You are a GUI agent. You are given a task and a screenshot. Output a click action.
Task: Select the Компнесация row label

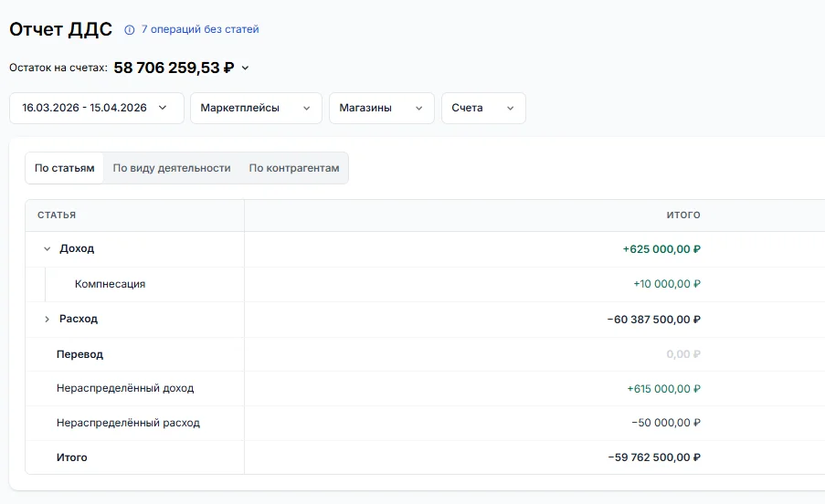coord(110,284)
